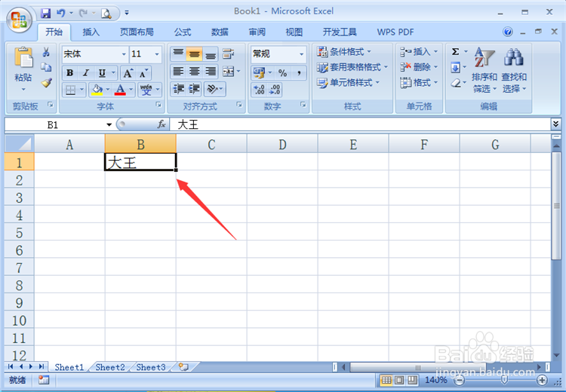Undo the last action
Screen dimensions: 566x392
60,14
